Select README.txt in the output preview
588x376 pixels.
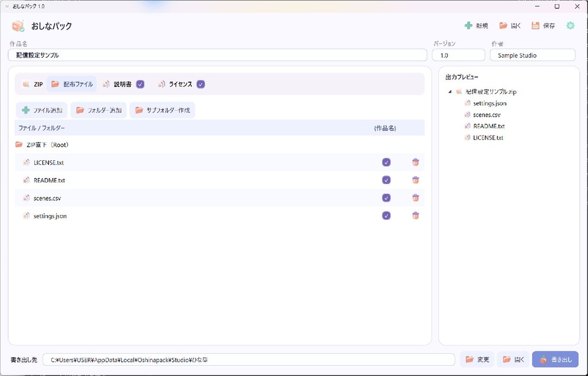tap(489, 126)
